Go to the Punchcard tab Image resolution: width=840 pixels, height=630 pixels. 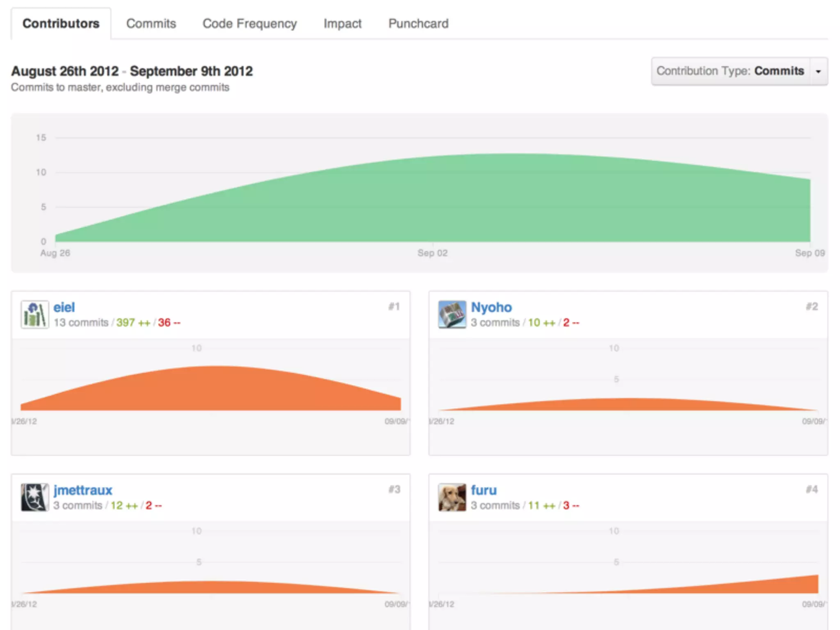coord(418,24)
